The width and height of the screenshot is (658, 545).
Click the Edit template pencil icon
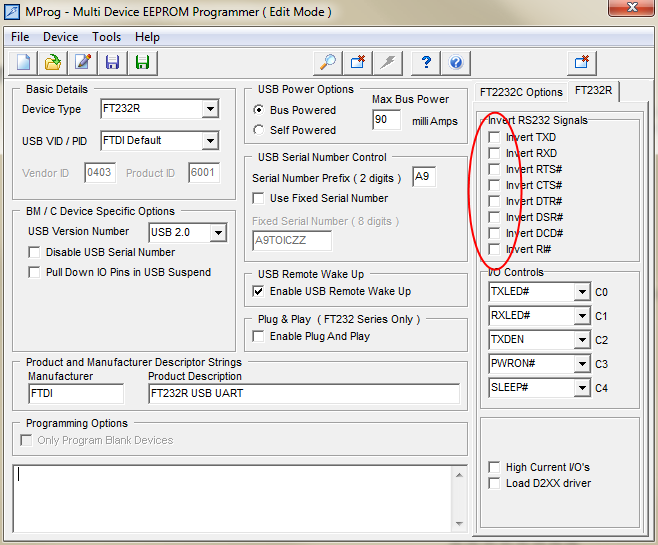pyautogui.click(x=83, y=63)
